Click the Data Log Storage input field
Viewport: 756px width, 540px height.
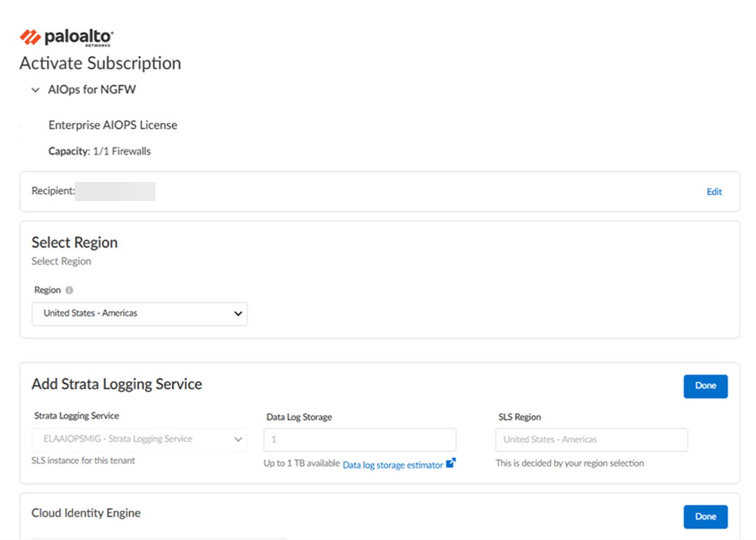point(360,440)
